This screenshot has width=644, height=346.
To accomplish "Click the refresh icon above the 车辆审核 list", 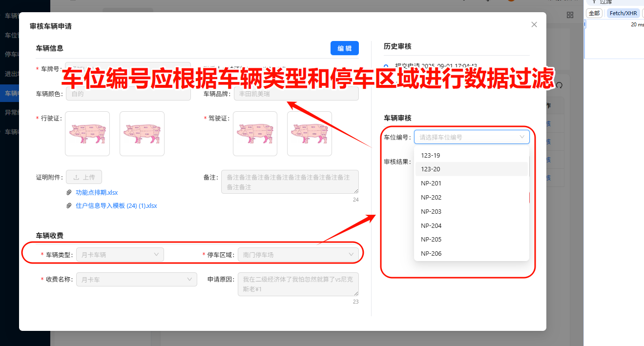I will tap(558, 85).
